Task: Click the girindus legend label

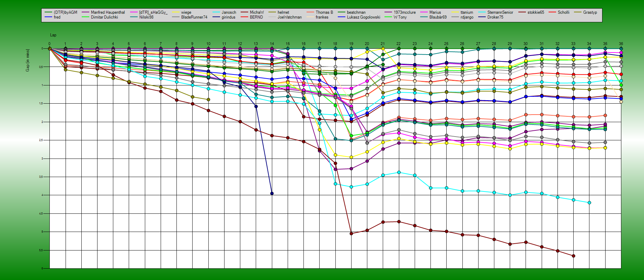Action: click(x=229, y=17)
